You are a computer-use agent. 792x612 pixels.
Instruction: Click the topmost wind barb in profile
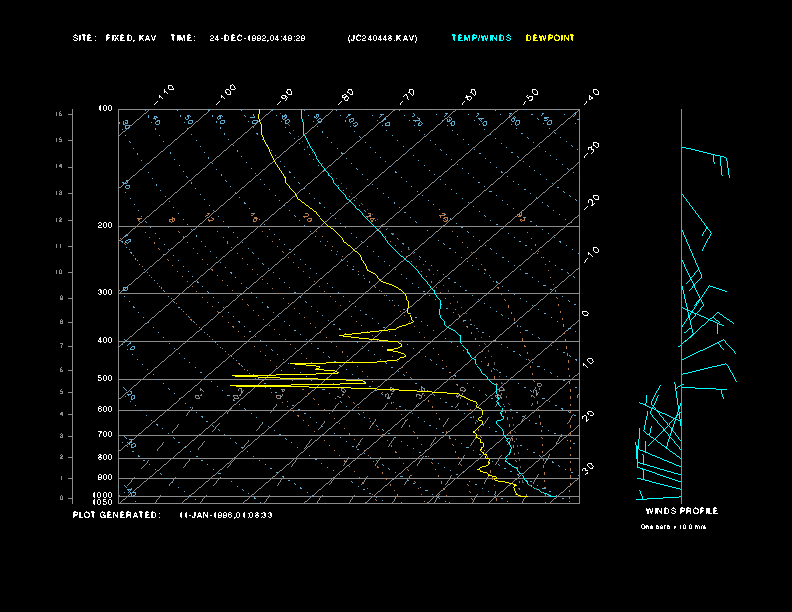[706, 154]
